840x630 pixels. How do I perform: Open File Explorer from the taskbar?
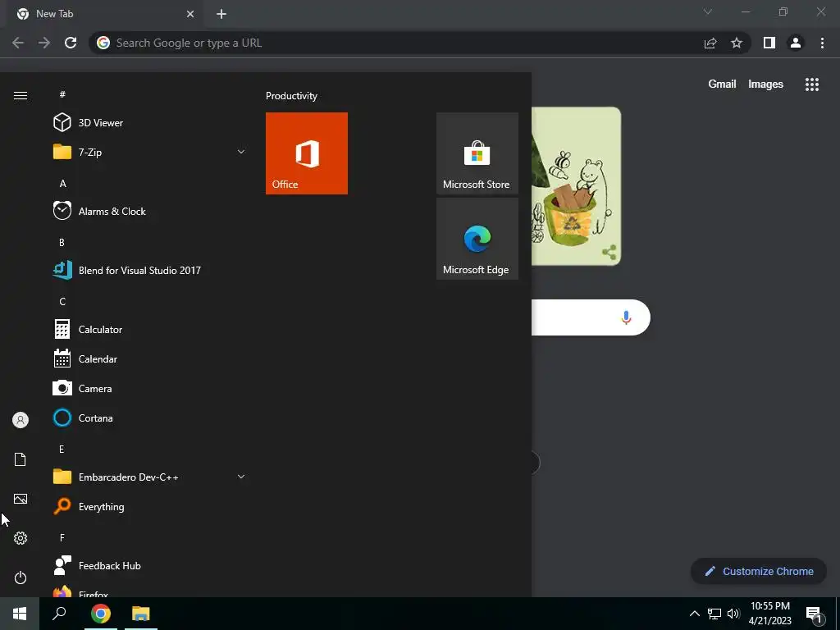[141, 614]
